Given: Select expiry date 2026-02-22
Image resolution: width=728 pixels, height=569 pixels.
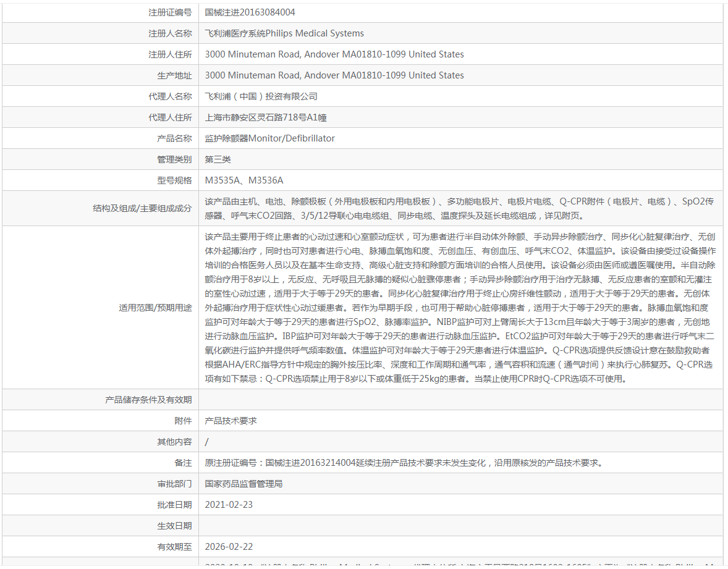Looking at the screenshot, I should pos(229,547).
